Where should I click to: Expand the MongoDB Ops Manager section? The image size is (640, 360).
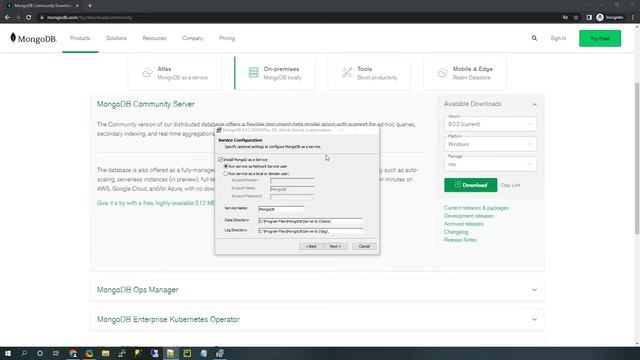[534, 290]
